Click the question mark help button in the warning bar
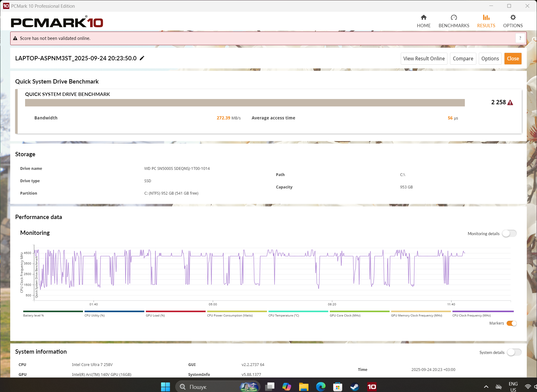 (520, 38)
